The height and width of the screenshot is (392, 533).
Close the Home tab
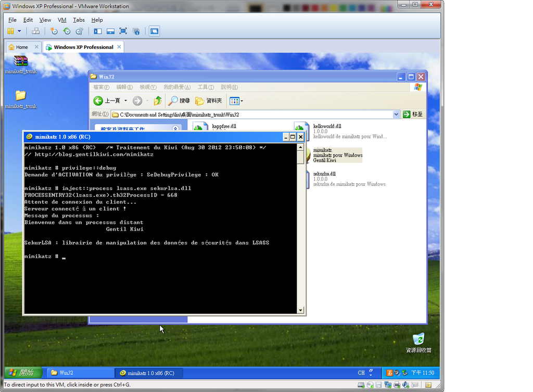[36, 47]
